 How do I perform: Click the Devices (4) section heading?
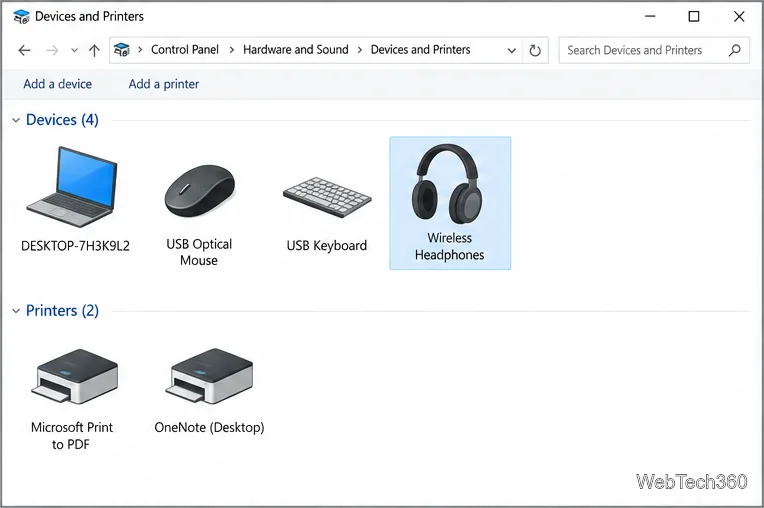tap(62, 120)
